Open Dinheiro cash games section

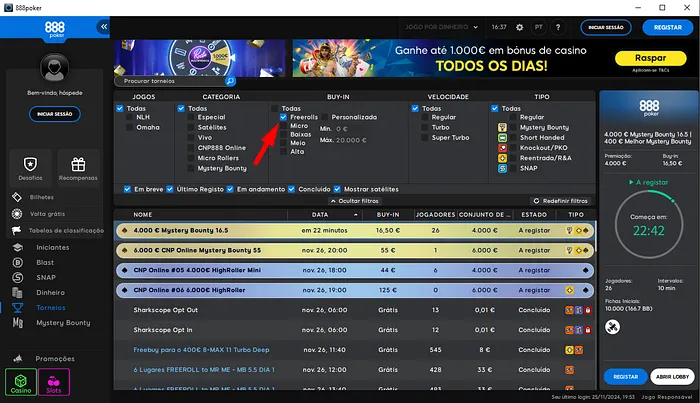[50, 293]
